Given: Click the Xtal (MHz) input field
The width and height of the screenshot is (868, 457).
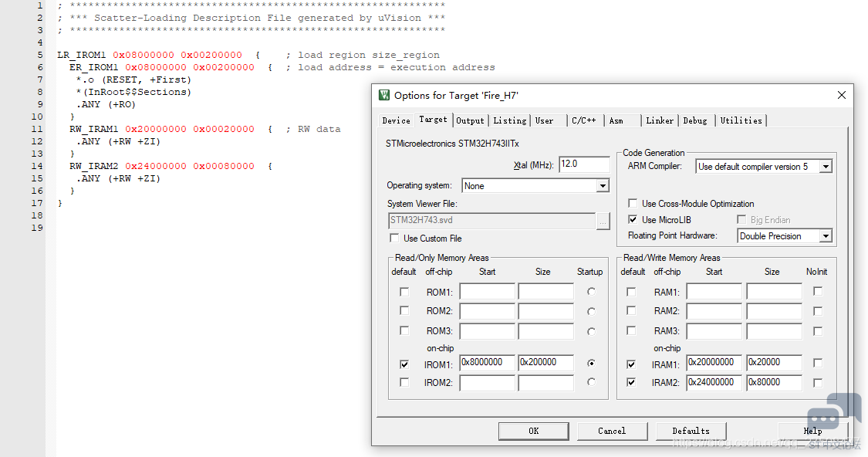Looking at the screenshot, I should [x=584, y=164].
